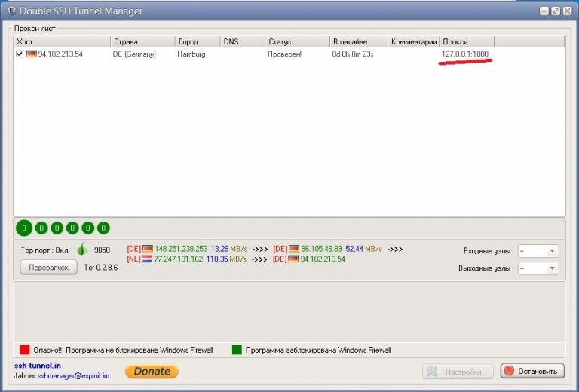Click the flag icon beside host 94.102.213.54 in proxy list

pos(32,54)
